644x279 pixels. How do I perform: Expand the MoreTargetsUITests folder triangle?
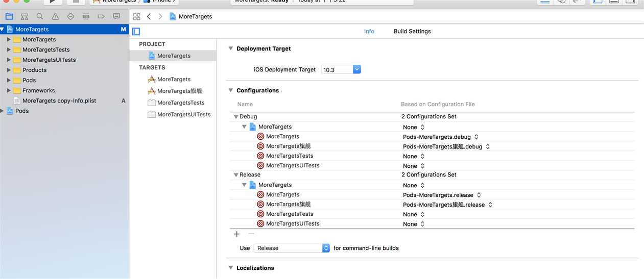pyautogui.click(x=9, y=60)
